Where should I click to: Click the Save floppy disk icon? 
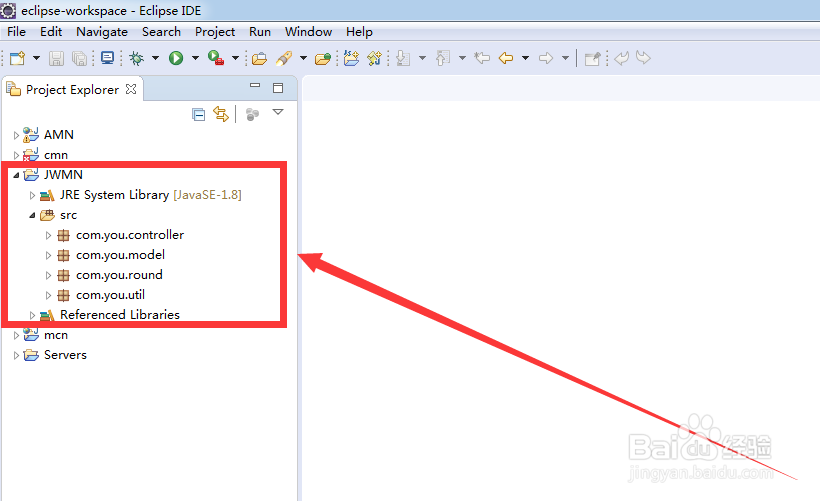[x=56, y=58]
